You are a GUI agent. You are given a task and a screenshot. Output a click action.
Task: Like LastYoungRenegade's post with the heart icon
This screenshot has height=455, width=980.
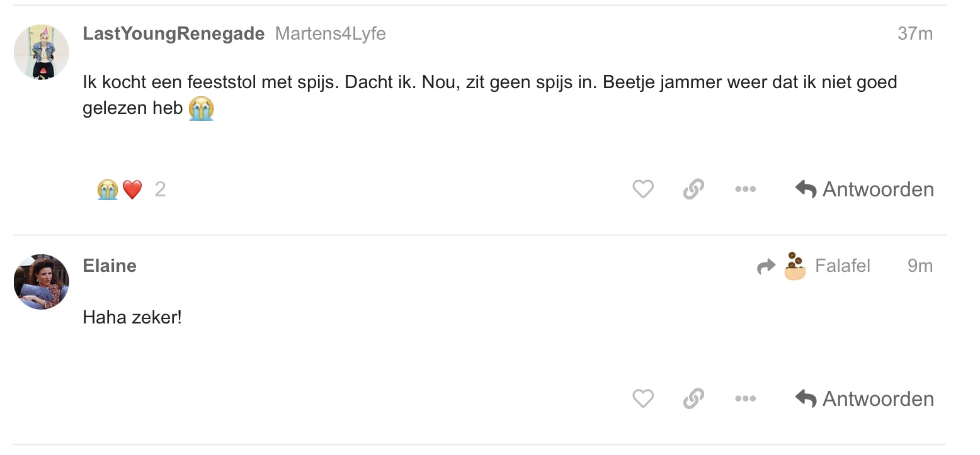click(x=642, y=189)
